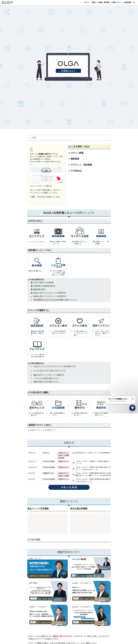This screenshot has height=644, width=138.
Task: Open AI変更覚書 in the top menu
Action: (127, 2)
